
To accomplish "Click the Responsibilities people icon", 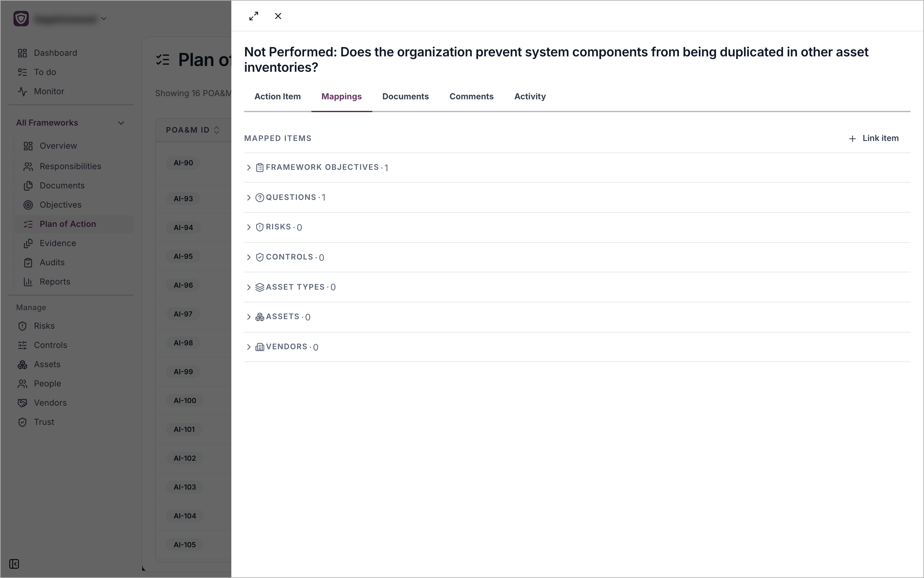I will tap(28, 167).
